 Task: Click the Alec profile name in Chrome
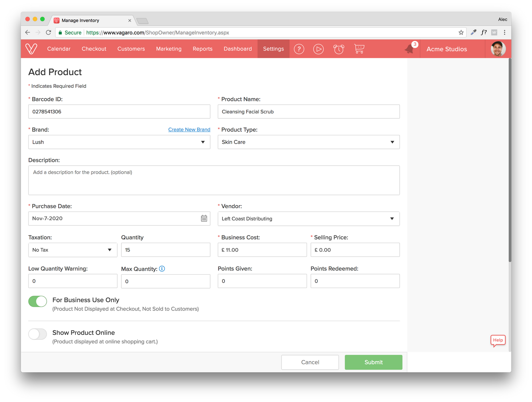point(502,19)
